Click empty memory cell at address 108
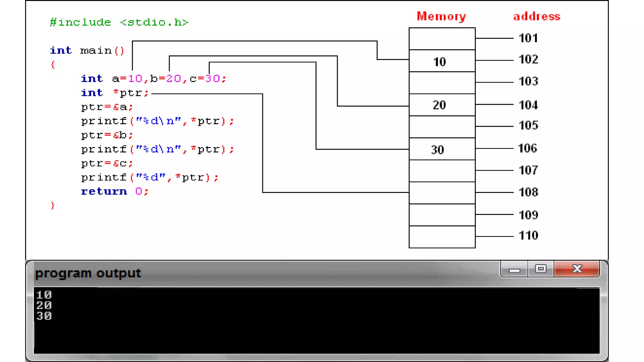 point(442,193)
